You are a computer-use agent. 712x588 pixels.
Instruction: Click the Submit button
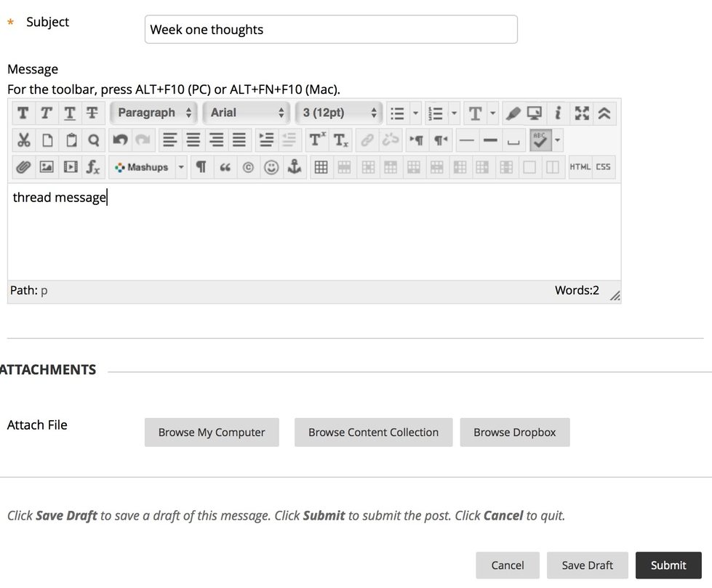pos(668,565)
